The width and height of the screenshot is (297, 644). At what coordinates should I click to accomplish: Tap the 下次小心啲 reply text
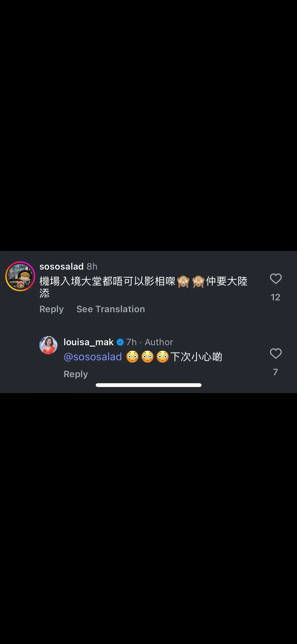pyautogui.click(x=196, y=357)
